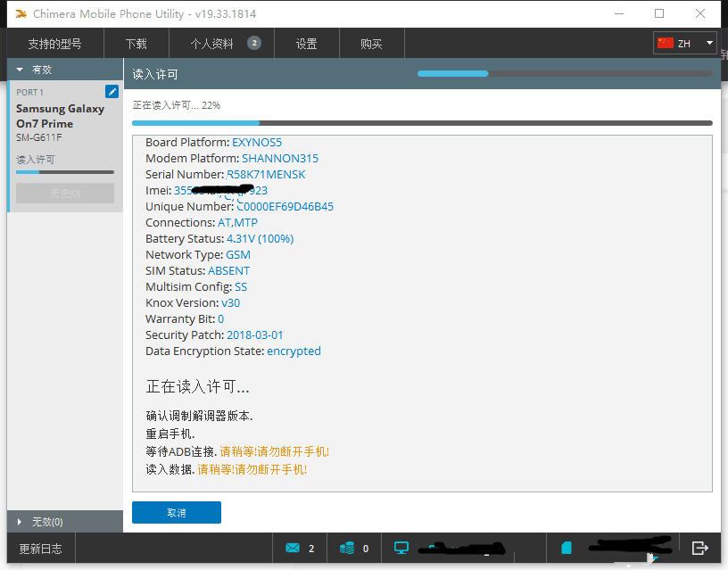The height and width of the screenshot is (570, 728).
Task: Open the 设置 tab
Action: pos(306,44)
